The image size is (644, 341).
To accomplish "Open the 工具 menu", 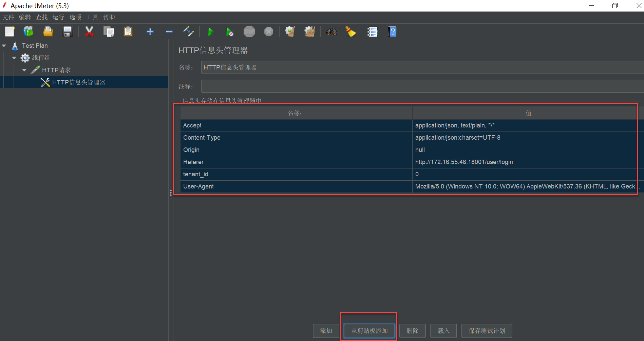I will pos(92,17).
